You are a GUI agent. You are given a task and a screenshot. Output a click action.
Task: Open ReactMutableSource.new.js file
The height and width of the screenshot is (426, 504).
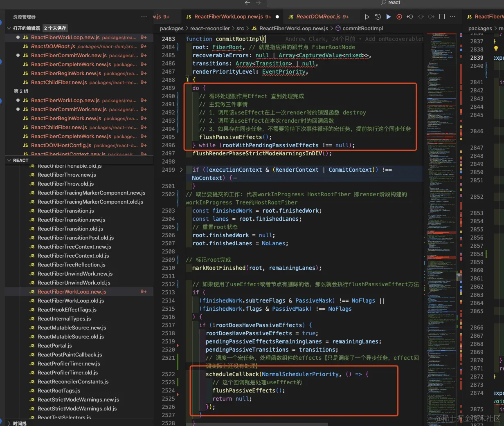(79, 327)
